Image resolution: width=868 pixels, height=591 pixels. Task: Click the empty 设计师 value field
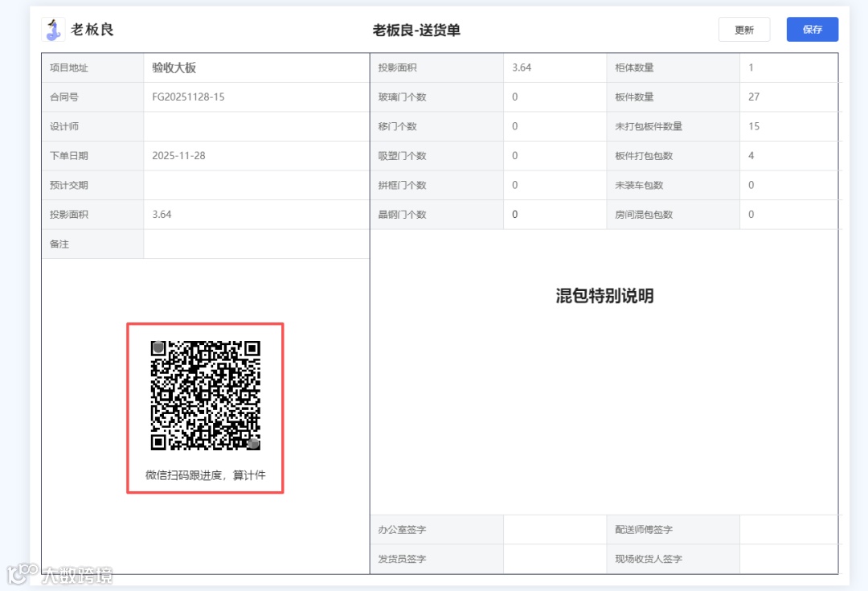[x=256, y=126]
